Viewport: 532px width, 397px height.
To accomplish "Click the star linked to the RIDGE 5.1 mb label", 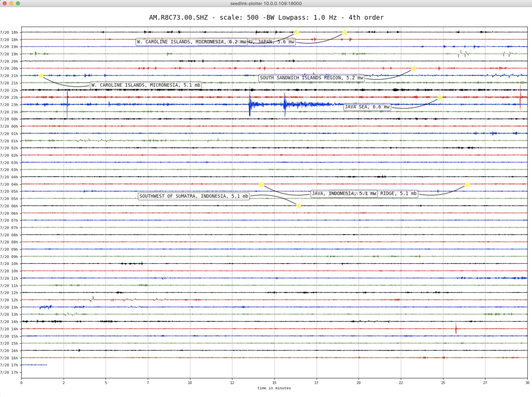I will click(x=467, y=184).
